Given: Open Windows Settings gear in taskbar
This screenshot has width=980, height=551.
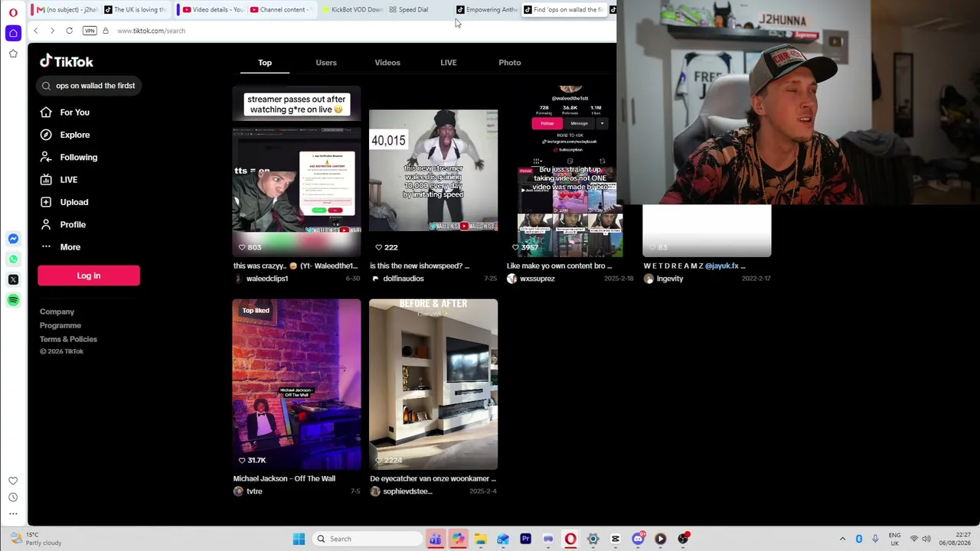Looking at the screenshot, I should click(x=593, y=539).
